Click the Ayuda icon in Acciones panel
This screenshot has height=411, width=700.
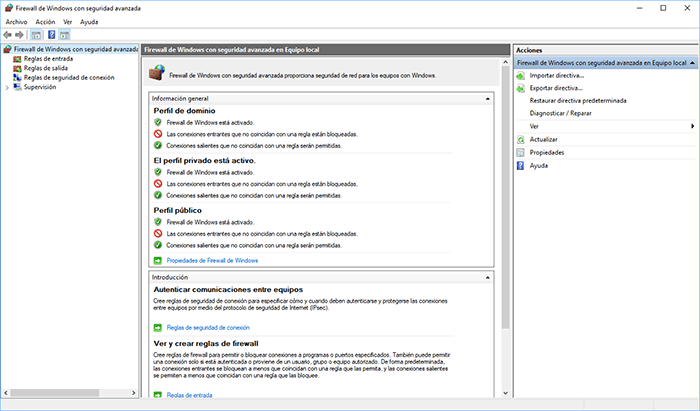[520, 166]
